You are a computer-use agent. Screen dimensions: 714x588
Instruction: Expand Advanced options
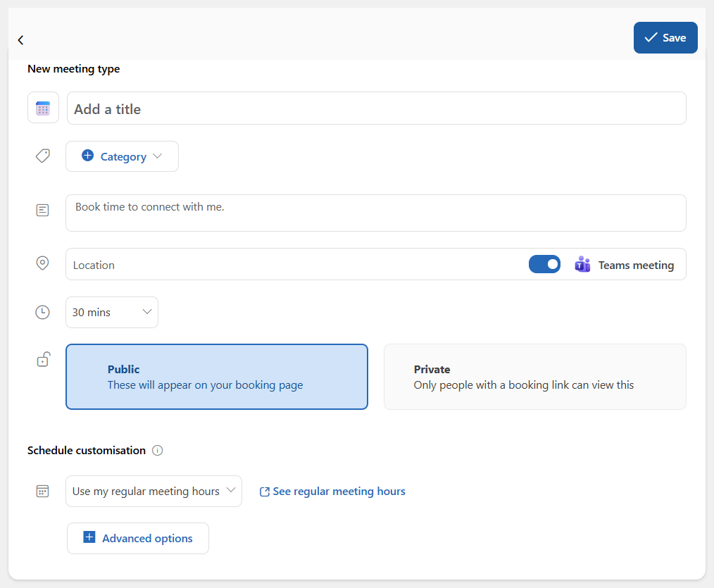[138, 538]
